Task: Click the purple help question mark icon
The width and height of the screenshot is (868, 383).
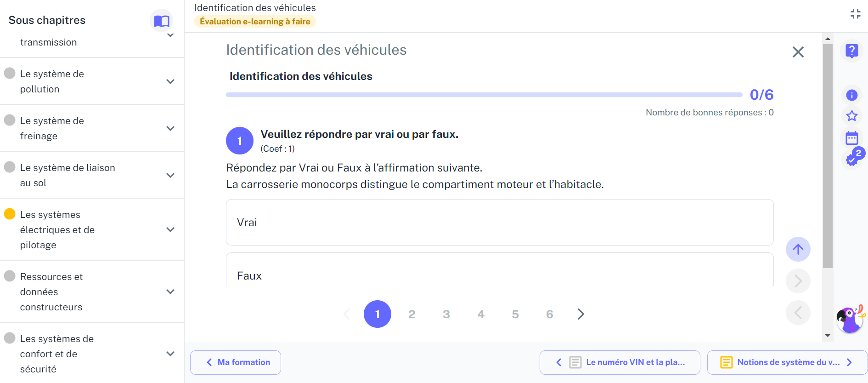Action: click(x=851, y=51)
